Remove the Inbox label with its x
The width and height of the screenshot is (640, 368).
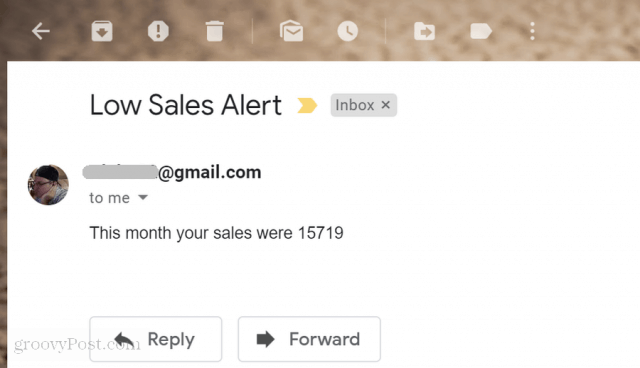click(386, 105)
